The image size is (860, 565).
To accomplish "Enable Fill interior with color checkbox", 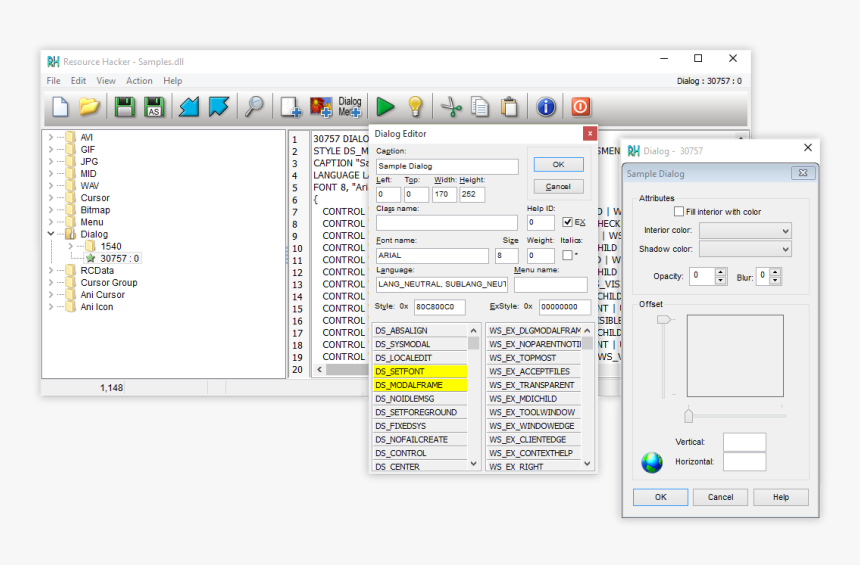I will click(x=679, y=212).
